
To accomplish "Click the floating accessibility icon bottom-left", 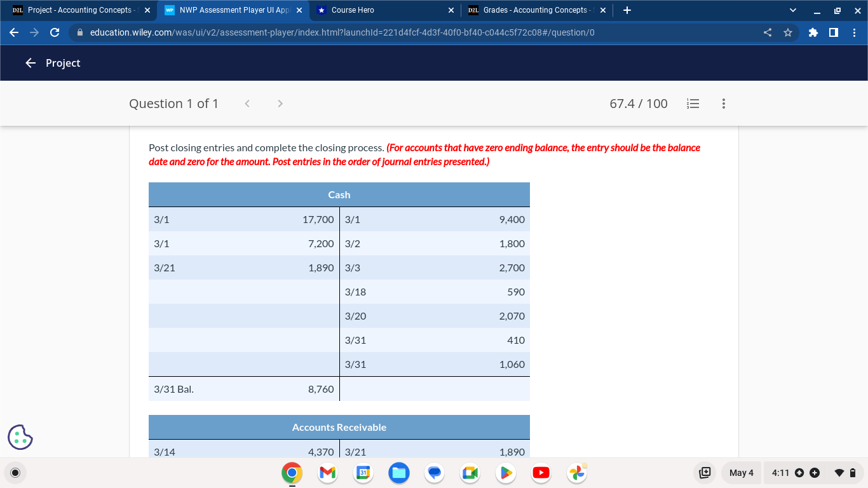I will 19,437.
